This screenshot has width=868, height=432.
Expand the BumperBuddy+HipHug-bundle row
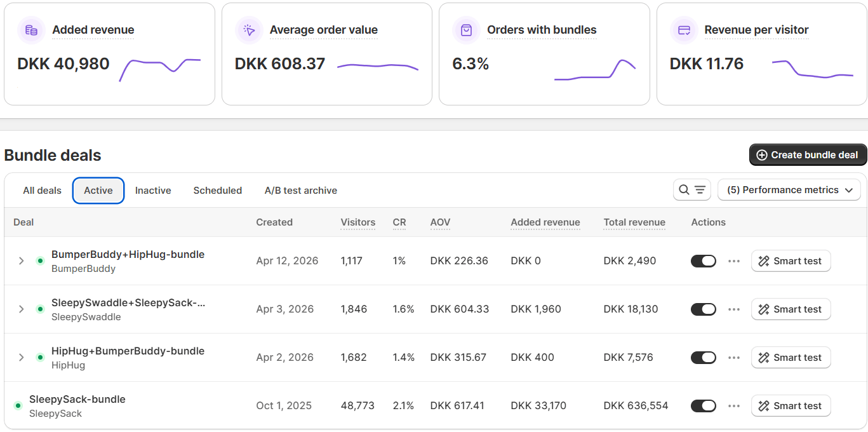point(21,261)
